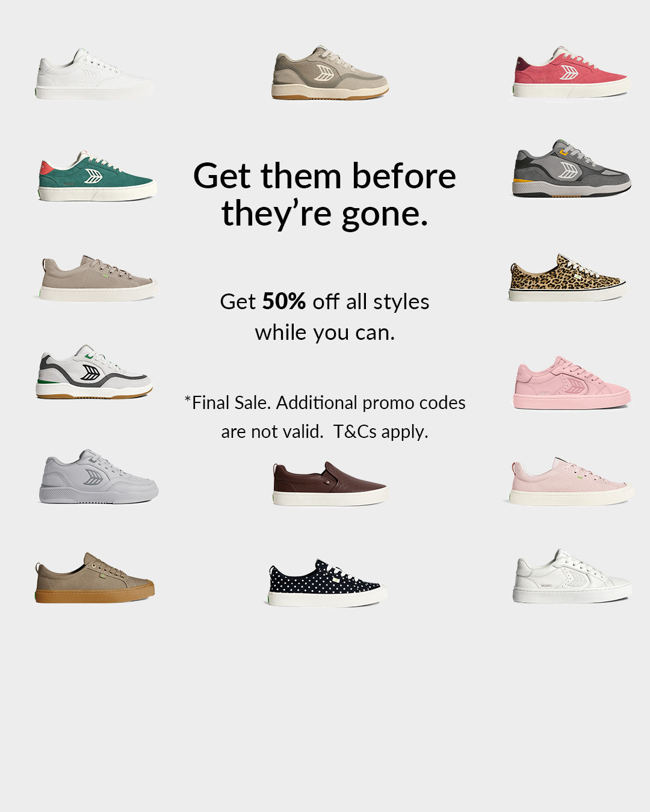Select the pink leather sneaker
The height and width of the screenshot is (812, 650).
coord(572,383)
